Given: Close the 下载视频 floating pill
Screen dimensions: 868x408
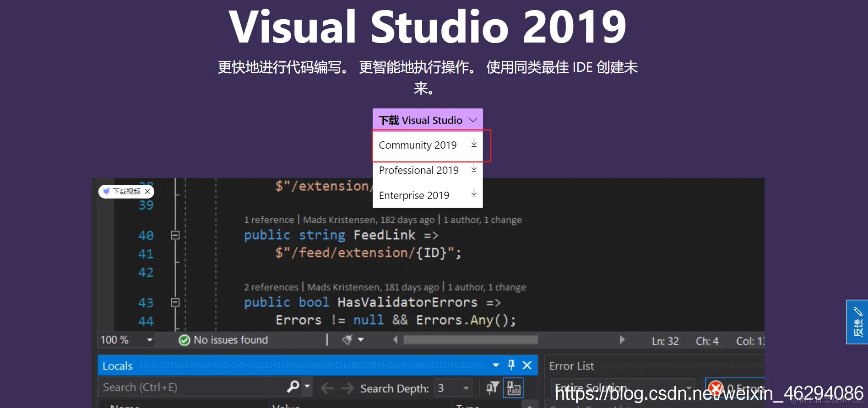Looking at the screenshot, I should pyautogui.click(x=147, y=192).
